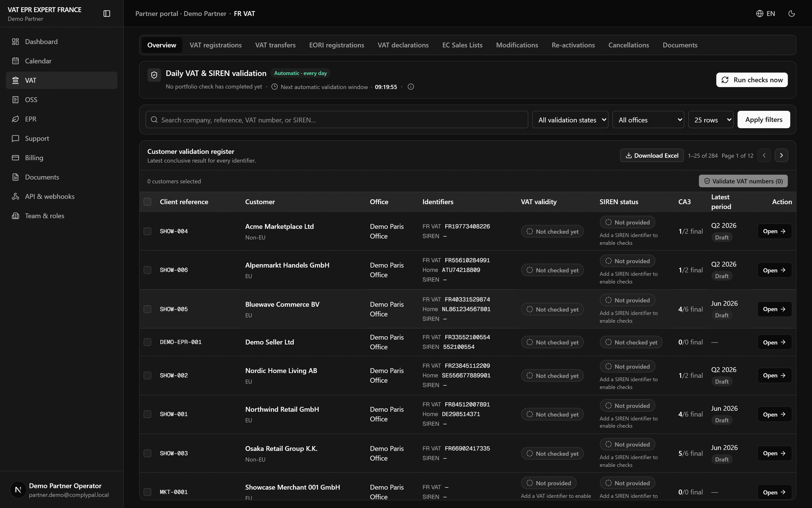The width and height of the screenshot is (812, 508).
Task: Collapse the sidebar with the panel icon
Action: [x=107, y=14]
